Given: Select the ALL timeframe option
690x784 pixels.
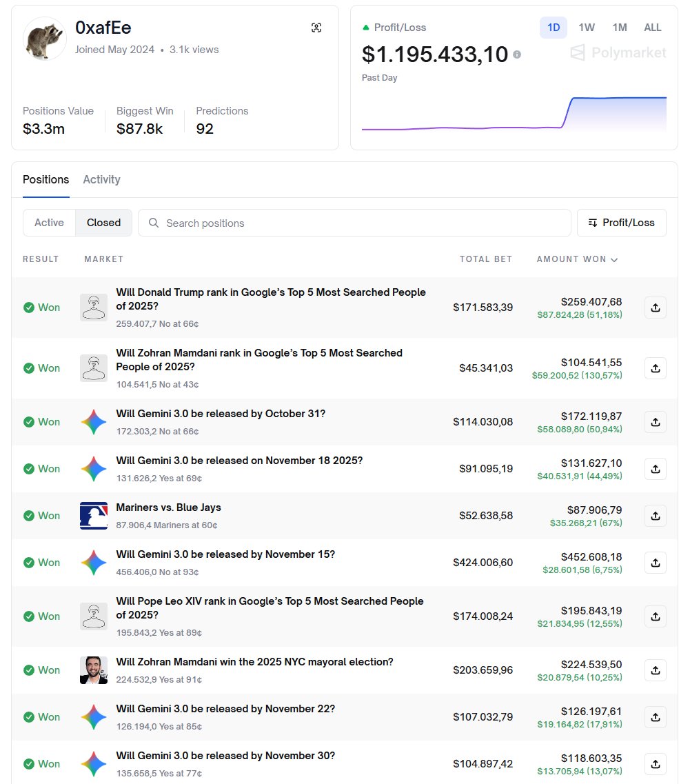Looking at the screenshot, I should coord(652,28).
